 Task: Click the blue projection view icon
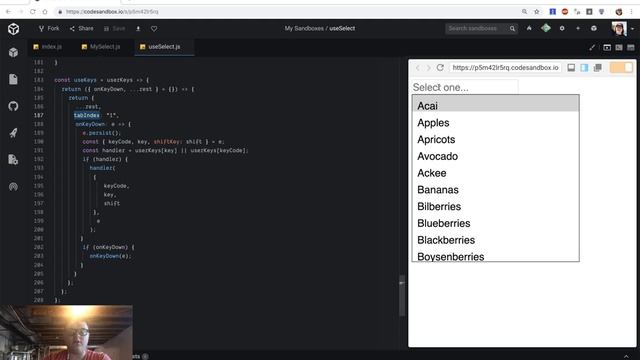pos(584,68)
